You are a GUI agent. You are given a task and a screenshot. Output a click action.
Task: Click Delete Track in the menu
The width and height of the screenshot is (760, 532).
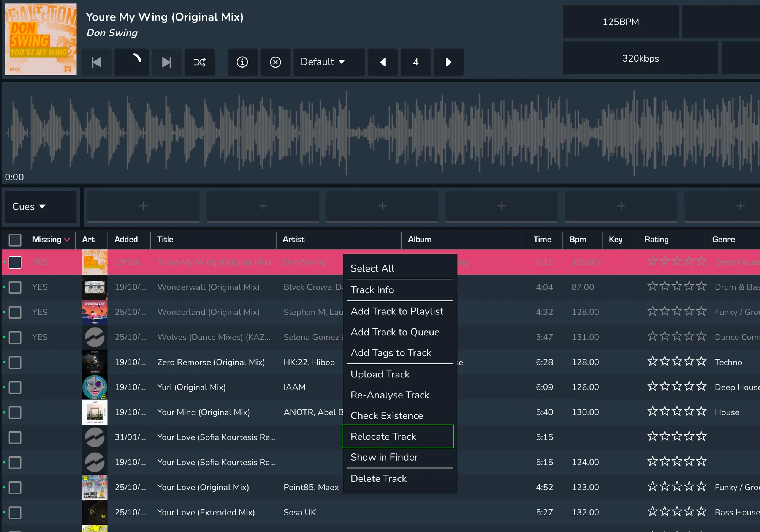click(378, 479)
